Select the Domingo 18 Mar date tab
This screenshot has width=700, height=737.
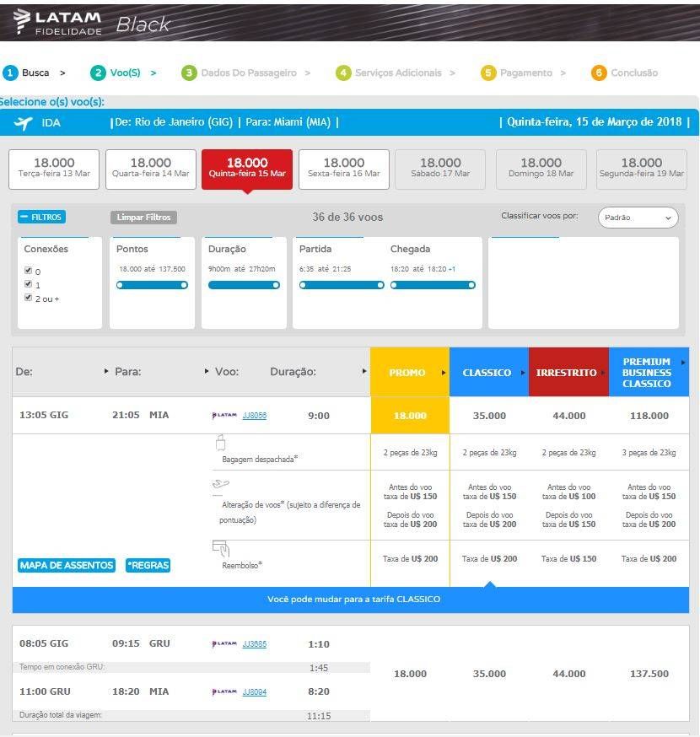click(x=541, y=169)
